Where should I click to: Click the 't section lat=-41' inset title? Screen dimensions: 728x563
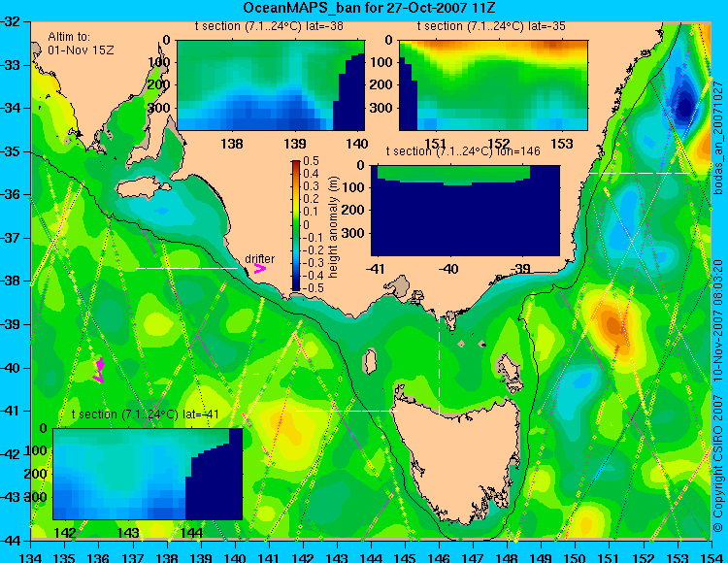pyautogui.click(x=146, y=414)
